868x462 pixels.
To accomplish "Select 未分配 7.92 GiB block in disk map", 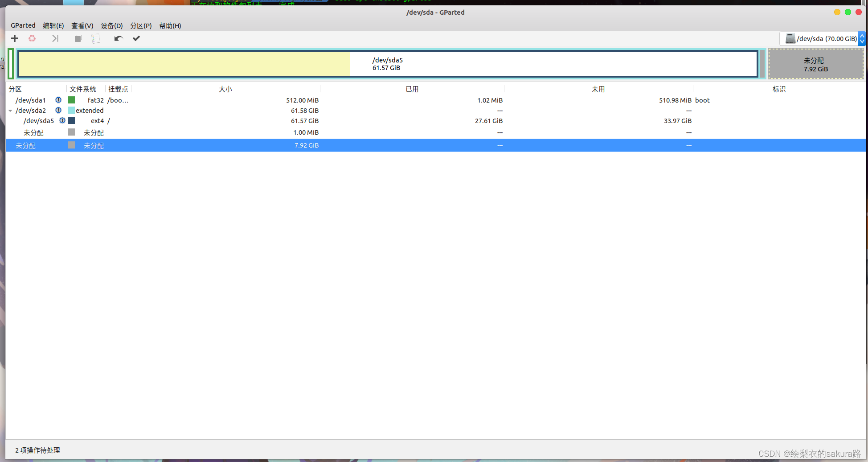I will pyautogui.click(x=816, y=64).
